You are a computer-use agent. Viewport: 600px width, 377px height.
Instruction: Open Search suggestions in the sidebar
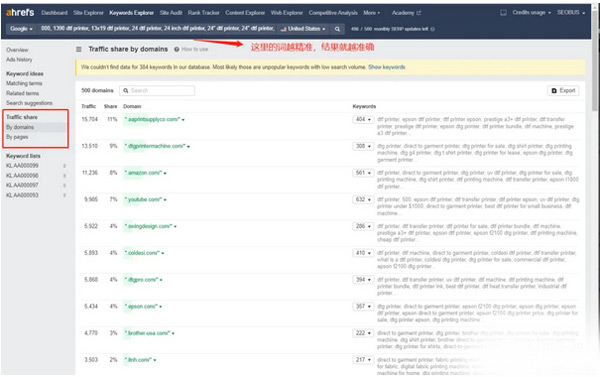pyautogui.click(x=29, y=103)
